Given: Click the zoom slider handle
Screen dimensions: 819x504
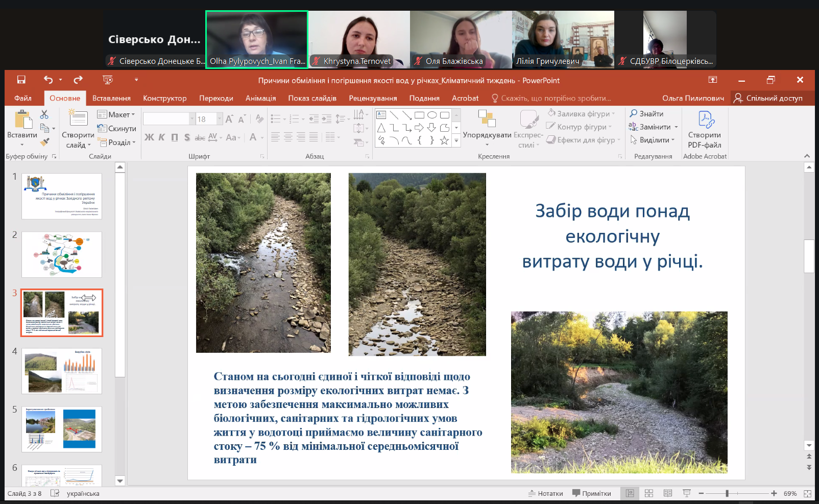Looking at the screenshot, I should (x=727, y=493).
